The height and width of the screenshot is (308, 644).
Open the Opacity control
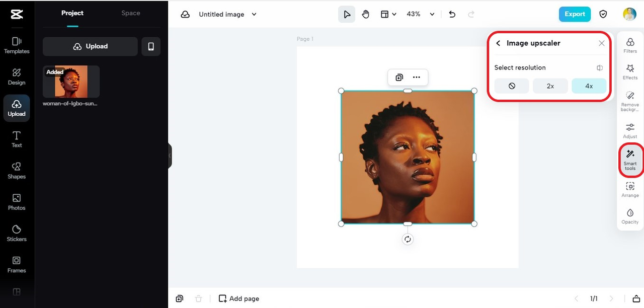coord(630,216)
